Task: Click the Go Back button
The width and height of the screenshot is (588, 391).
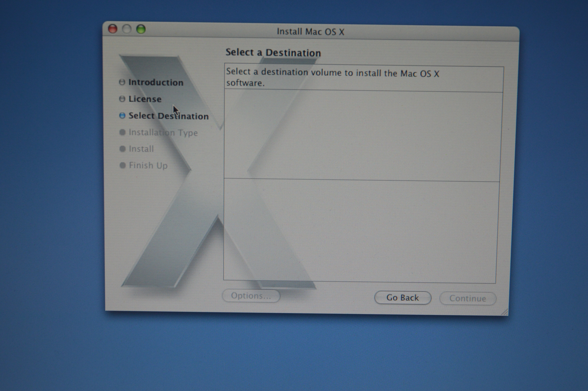Action: (x=402, y=298)
